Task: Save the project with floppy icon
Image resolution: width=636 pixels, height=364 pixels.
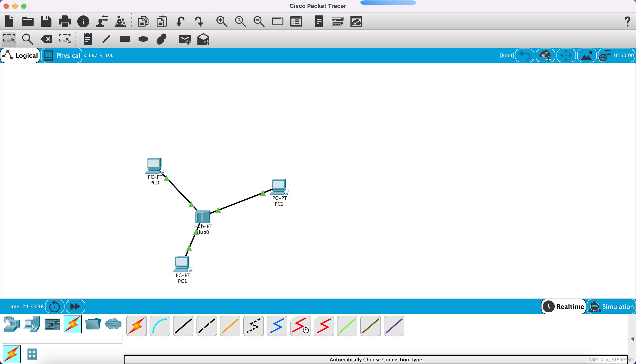Action: [x=46, y=21]
